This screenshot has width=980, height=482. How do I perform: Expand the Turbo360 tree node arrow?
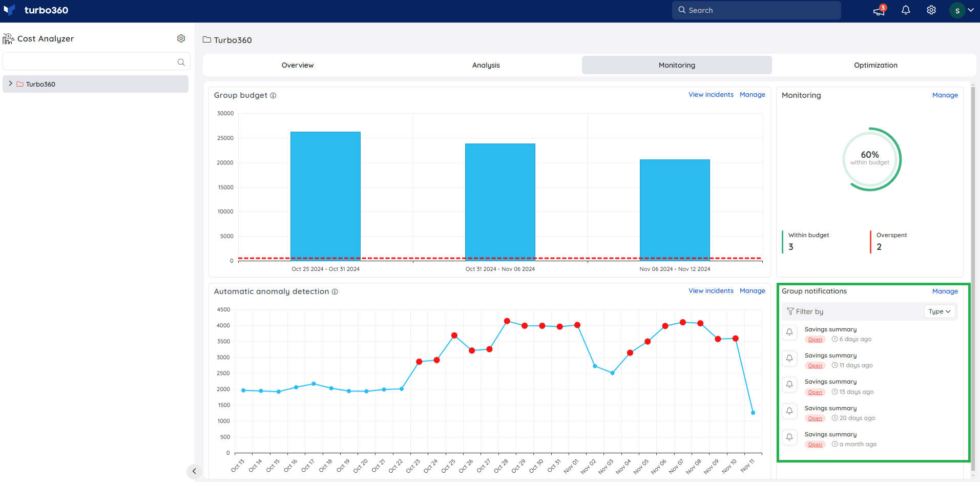click(x=10, y=83)
